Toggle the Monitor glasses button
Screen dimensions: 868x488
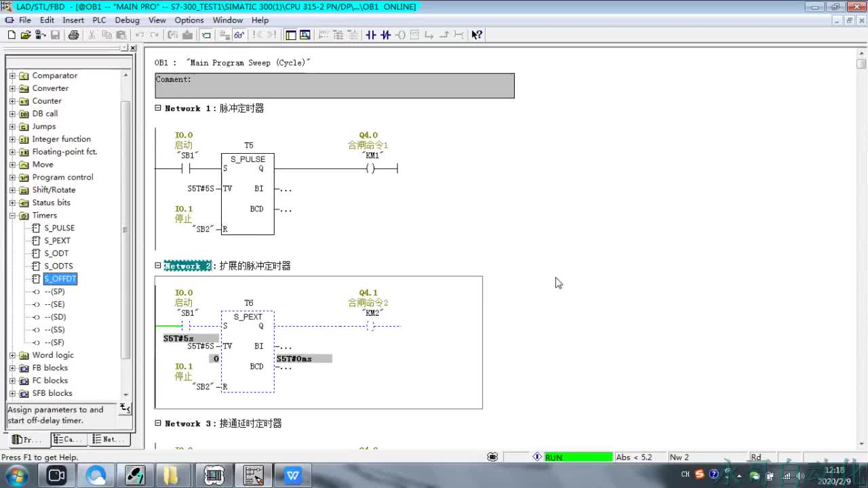[x=239, y=35]
